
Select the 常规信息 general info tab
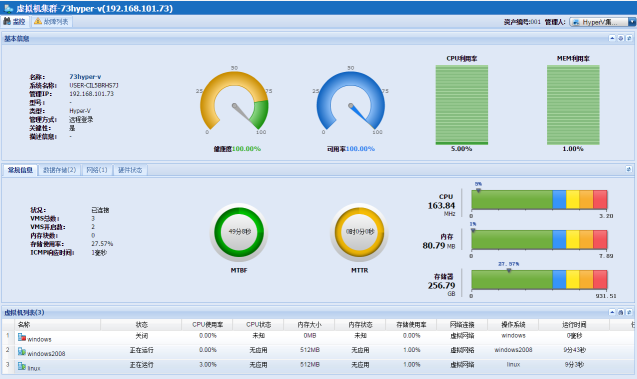pyautogui.click(x=20, y=170)
